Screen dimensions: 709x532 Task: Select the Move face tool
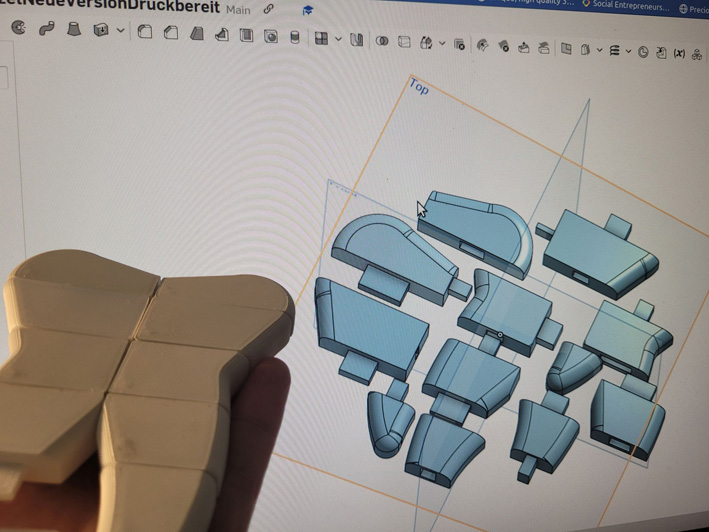[x=524, y=47]
